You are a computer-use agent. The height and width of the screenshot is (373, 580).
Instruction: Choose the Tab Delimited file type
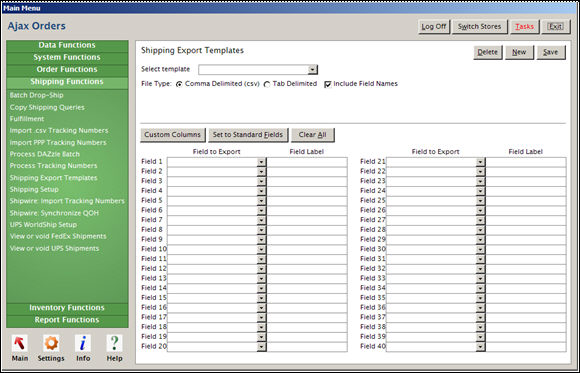click(267, 84)
